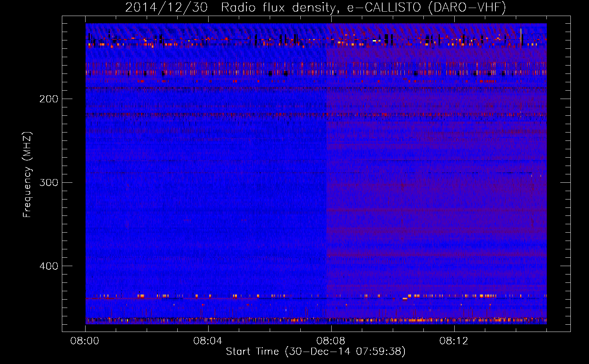This screenshot has width=589, height=364.
Task: Click the 300 frequency tick label
Action: [x=49, y=182]
